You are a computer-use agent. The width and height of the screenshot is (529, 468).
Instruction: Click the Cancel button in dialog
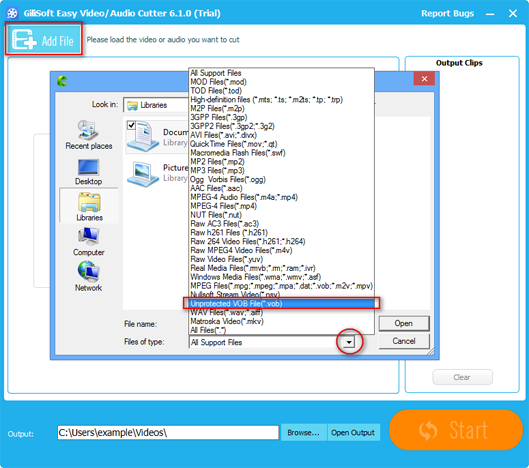(404, 341)
